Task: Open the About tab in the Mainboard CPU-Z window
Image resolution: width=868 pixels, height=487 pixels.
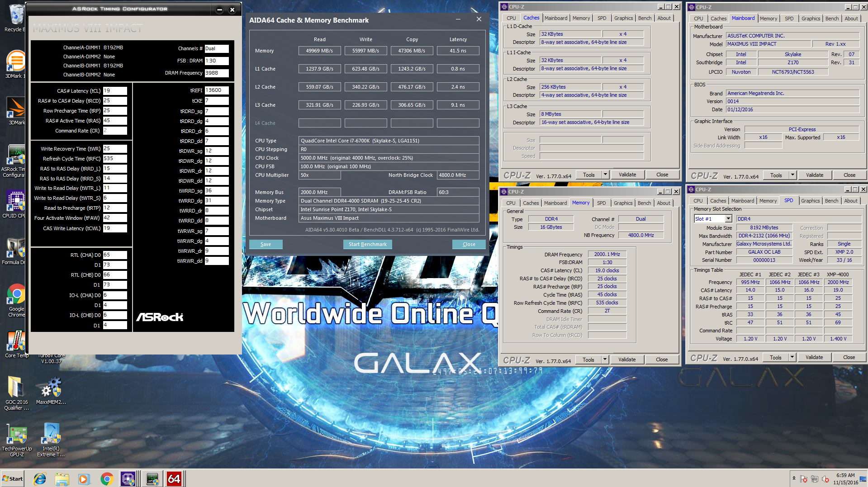Action: click(851, 19)
